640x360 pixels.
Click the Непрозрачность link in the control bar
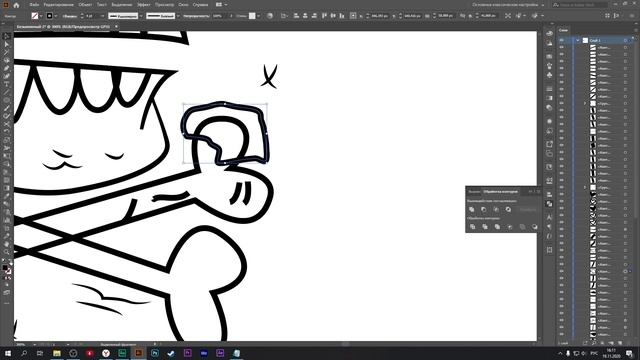(x=196, y=16)
